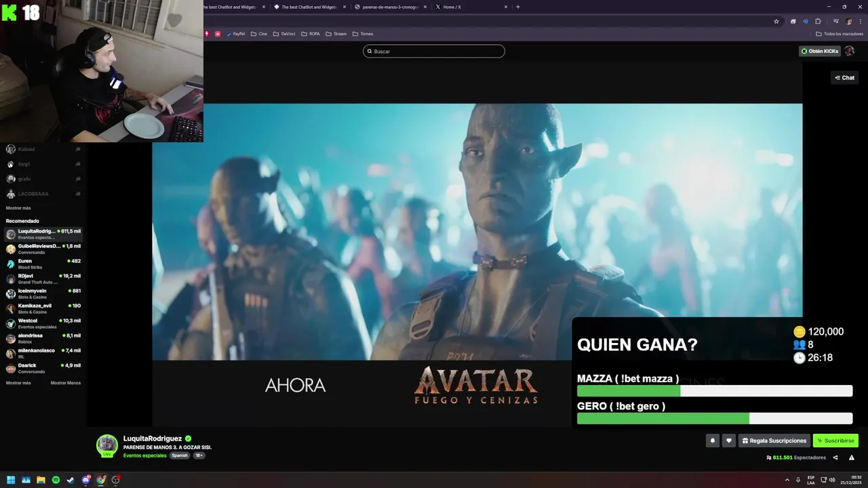
Task: Open Todos los marcadores folder
Action: click(x=840, y=33)
